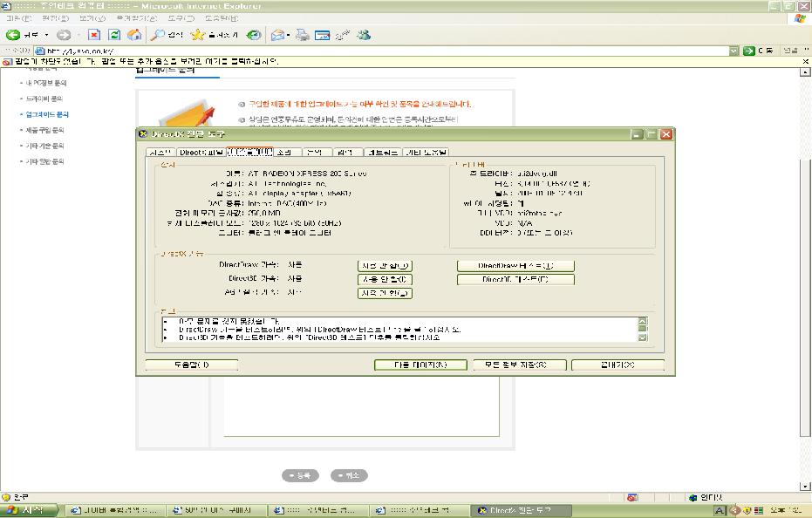Image resolution: width=812 pixels, height=518 pixels.
Task: Switch to the 소리 tab
Action: pos(287,153)
